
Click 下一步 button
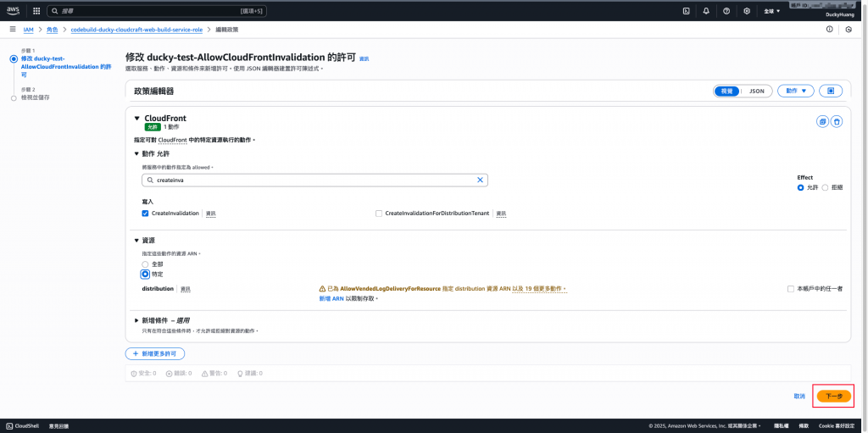(834, 397)
